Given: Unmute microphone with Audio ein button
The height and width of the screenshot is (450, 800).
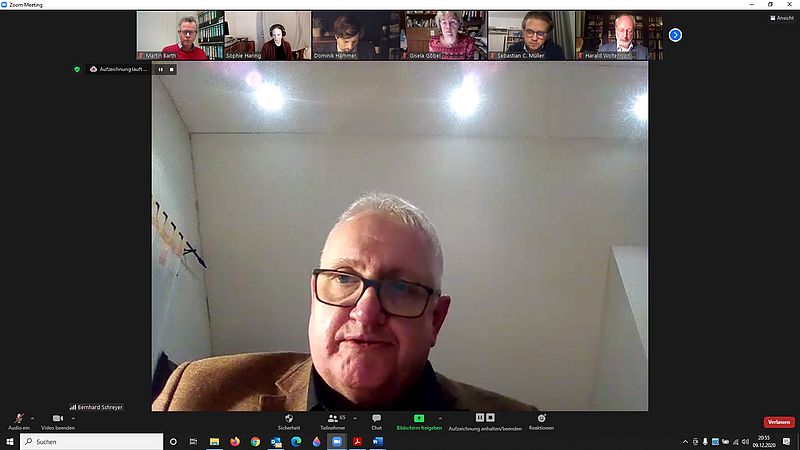Looking at the screenshot, I should 18,420.
